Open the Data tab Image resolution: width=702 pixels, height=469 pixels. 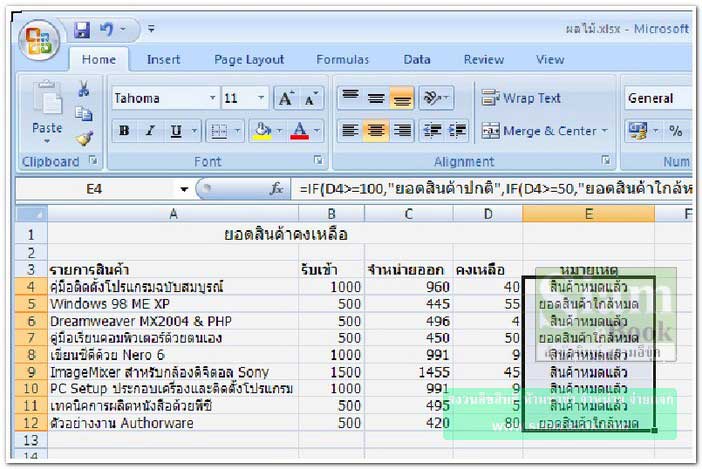417,60
